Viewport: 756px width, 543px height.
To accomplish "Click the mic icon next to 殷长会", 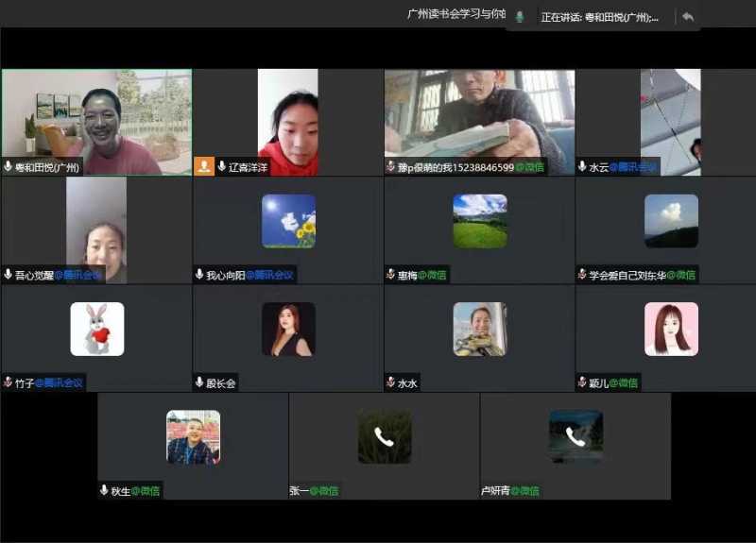I will (199, 382).
